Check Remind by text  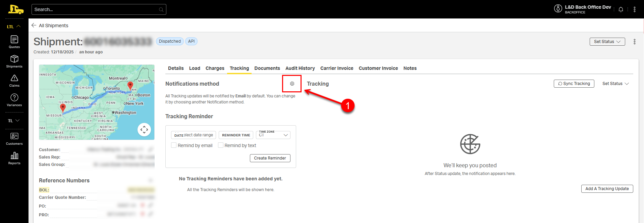pos(221,145)
